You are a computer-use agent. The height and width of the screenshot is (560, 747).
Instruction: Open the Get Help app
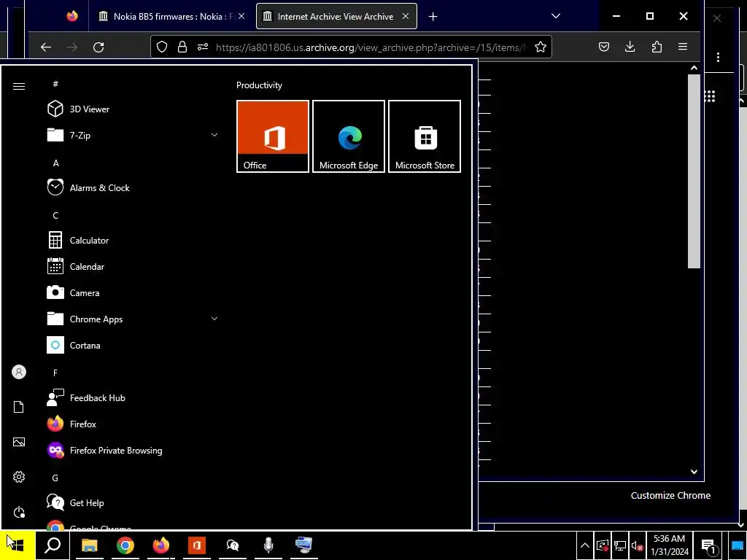(x=133, y=503)
